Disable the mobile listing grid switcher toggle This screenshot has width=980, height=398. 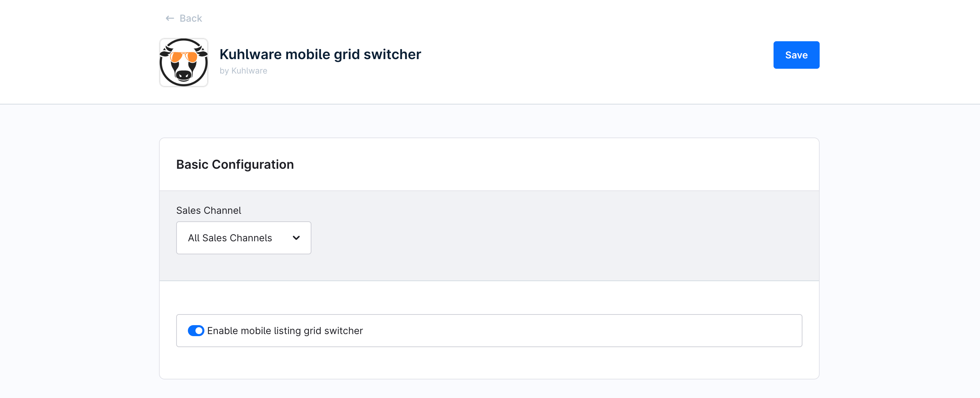tap(196, 330)
